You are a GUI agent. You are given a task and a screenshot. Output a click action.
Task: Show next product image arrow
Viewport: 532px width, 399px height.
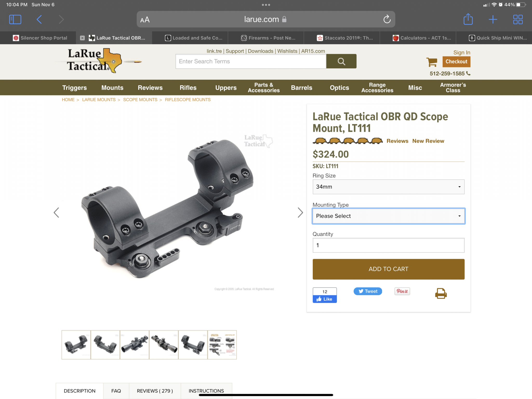[300, 212]
